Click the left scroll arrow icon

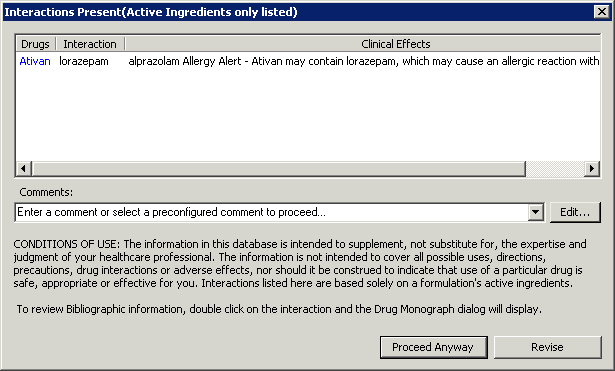(24, 169)
